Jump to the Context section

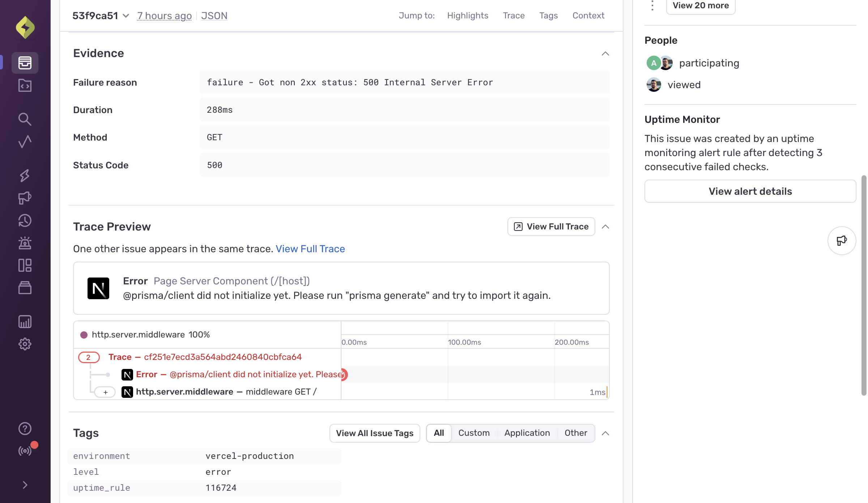[588, 16]
